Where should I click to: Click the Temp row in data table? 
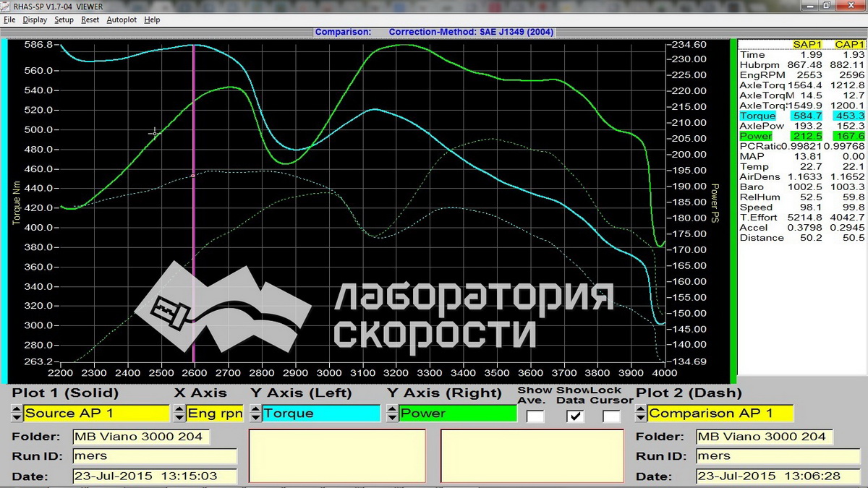(802, 166)
